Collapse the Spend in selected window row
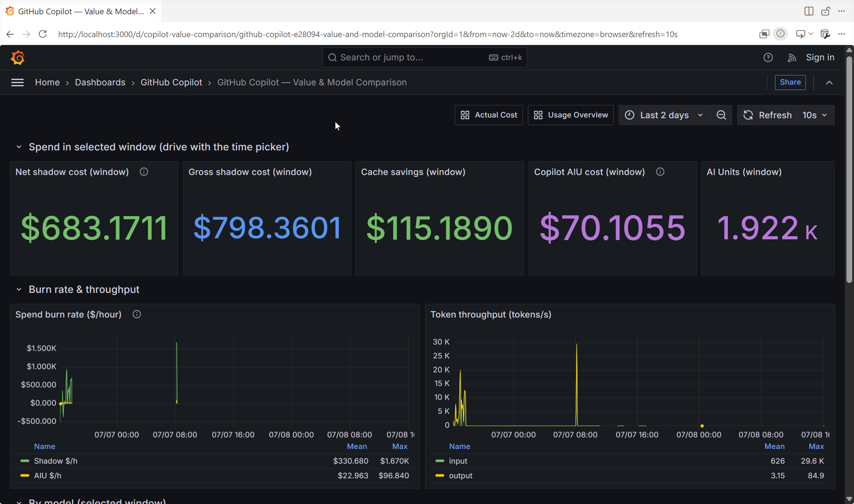 [x=19, y=147]
